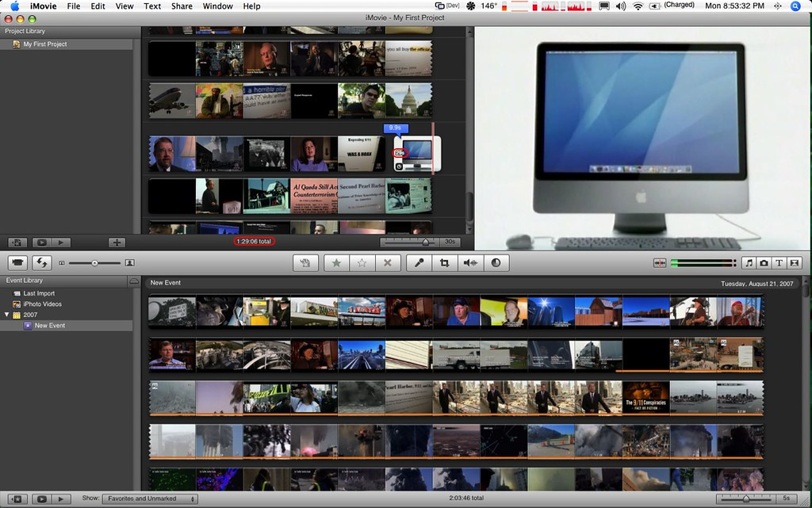Screen dimensions: 812x508
Task: Toggle Event Library list view icon
Action: coord(17,499)
